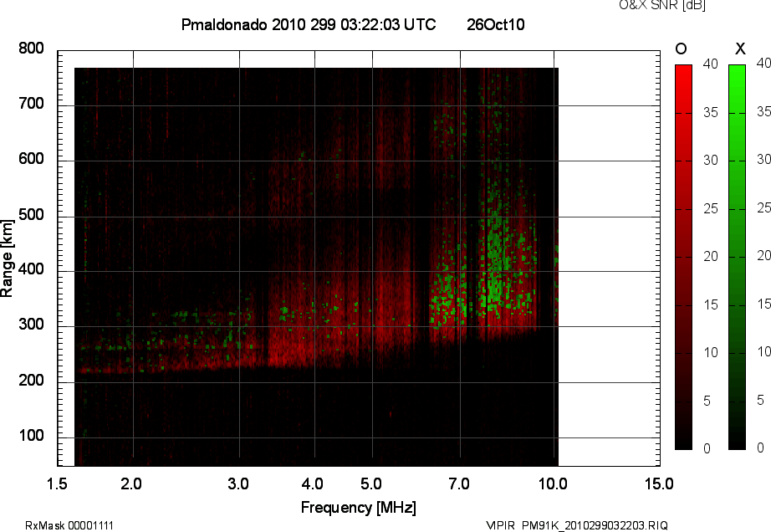Click '25' beside the red O bar
The height and width of the screenshot is (532, 771).
point(711,209)
